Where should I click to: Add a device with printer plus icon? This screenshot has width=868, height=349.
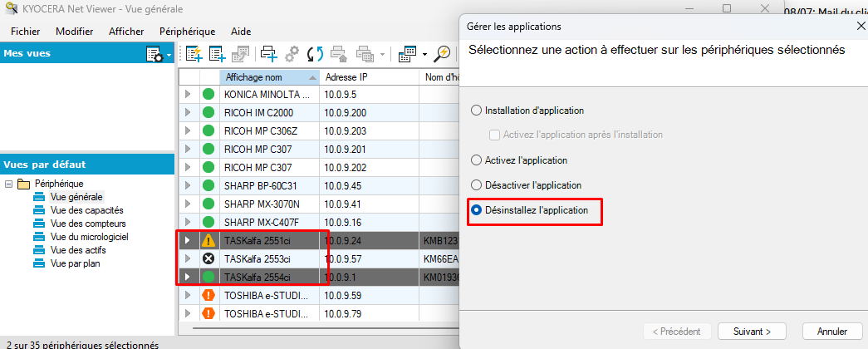click(x=269, y=54)
